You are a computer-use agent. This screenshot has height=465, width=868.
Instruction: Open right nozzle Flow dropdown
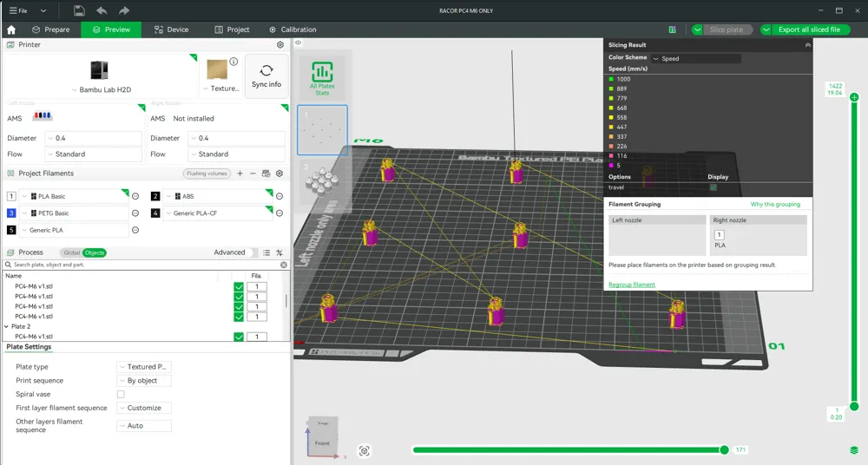coord(236,154)
